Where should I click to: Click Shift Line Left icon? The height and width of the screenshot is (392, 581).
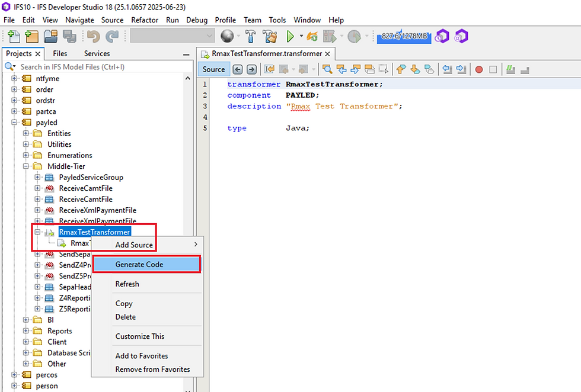tap(447, 69)
